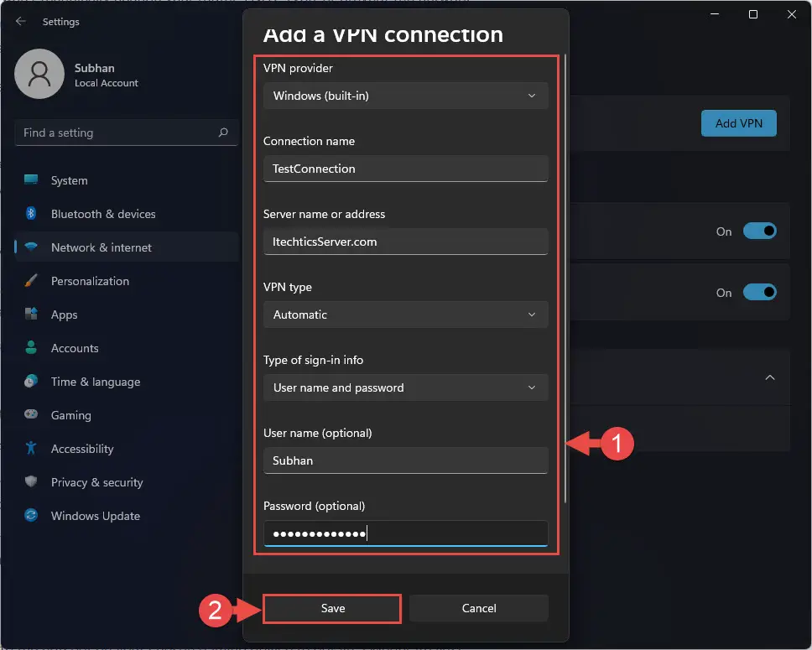Click the Subhan account name

pyautogui.click(x=94, y=68)
